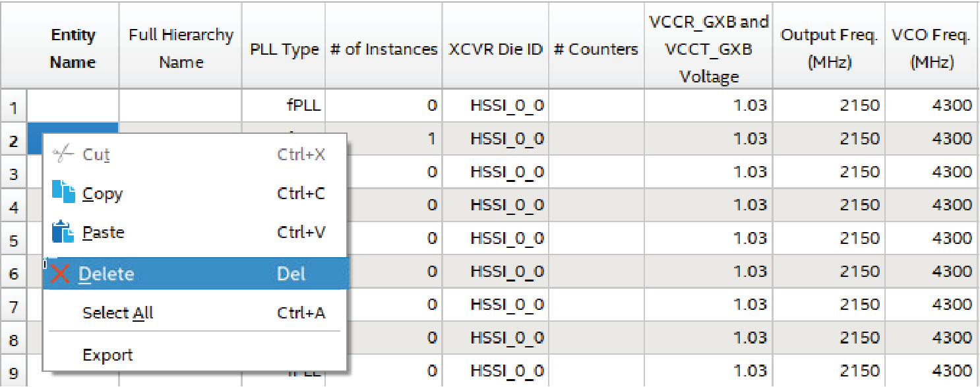Click the Output Freq. cell in row 5

(x=828, y=239)
